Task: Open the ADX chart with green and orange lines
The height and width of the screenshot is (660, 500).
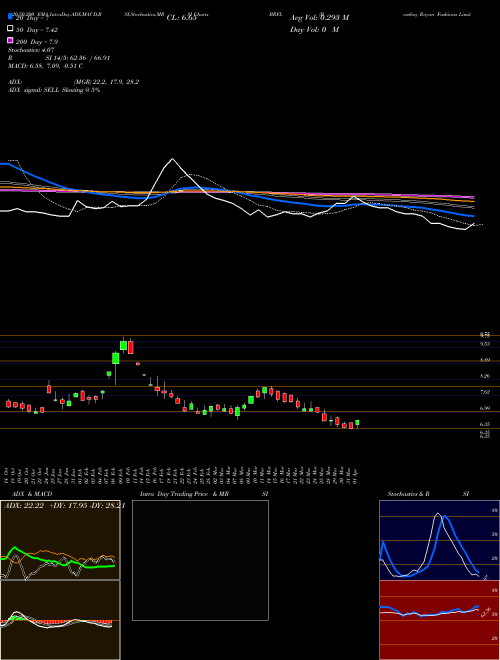Action: pyautogui.click(x=60, y=540)
